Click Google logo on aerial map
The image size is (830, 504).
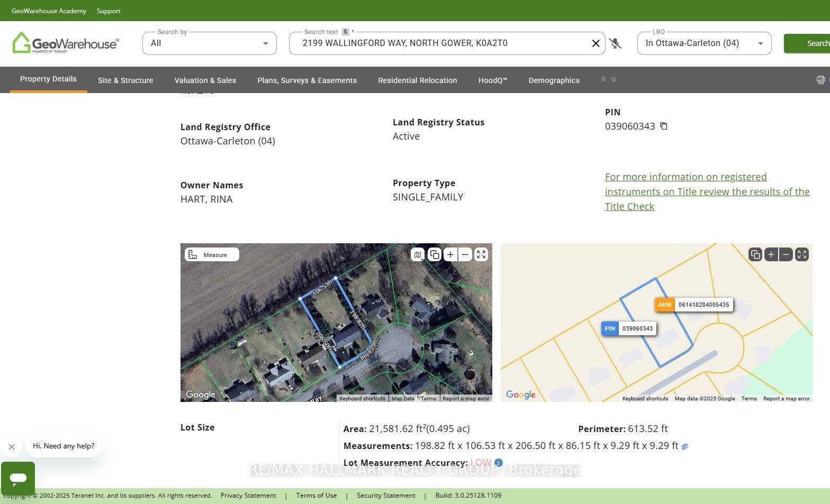[x=201, y=395]
